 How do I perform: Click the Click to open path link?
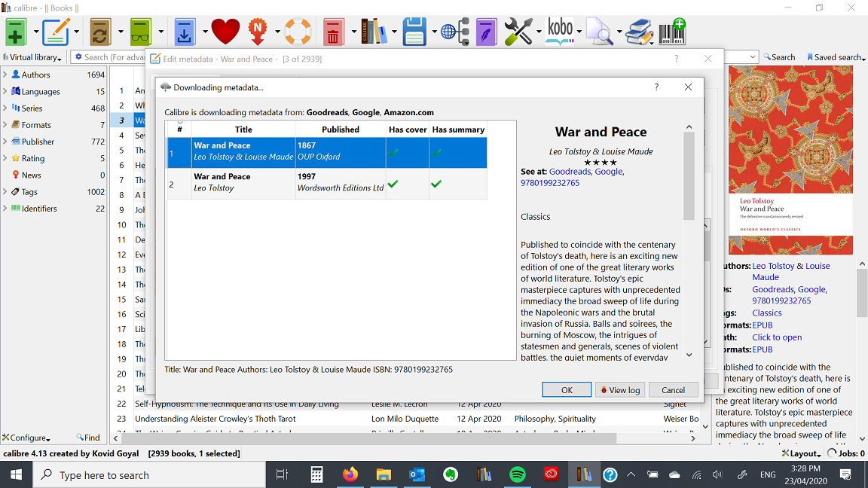(x=777, y=337)
